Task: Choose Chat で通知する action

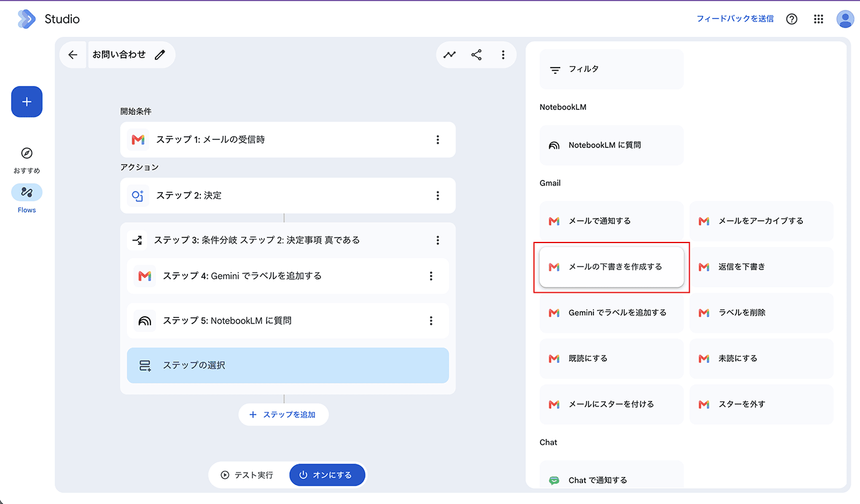Action: pos(612,475)
